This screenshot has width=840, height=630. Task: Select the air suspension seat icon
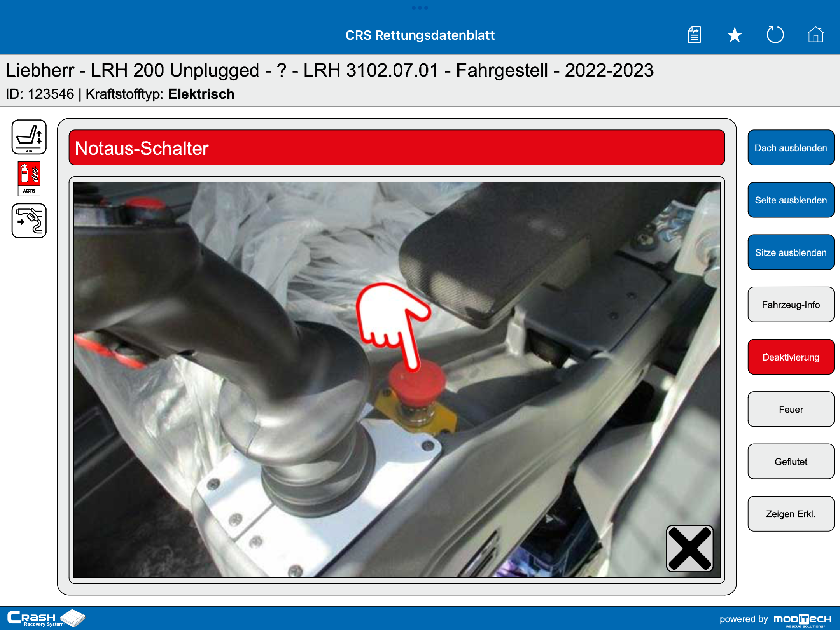pos(29,137)
